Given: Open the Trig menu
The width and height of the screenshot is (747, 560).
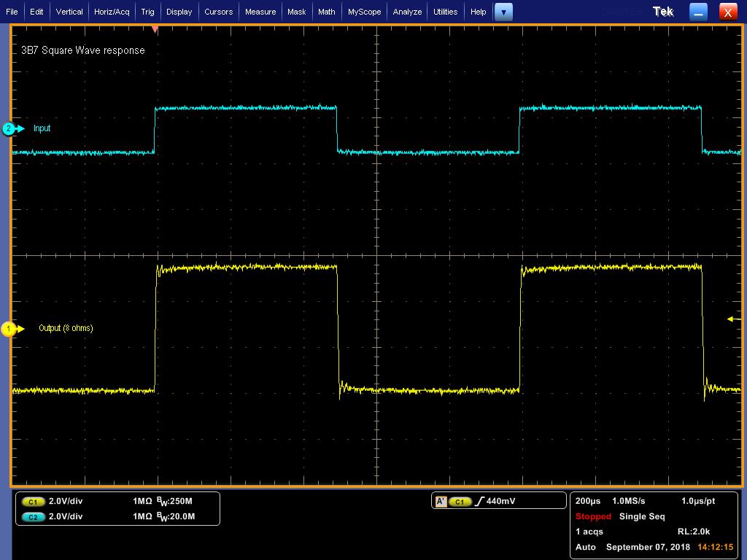Looking at the screenshot, I should pyautogui.click(x=147, y=12).
